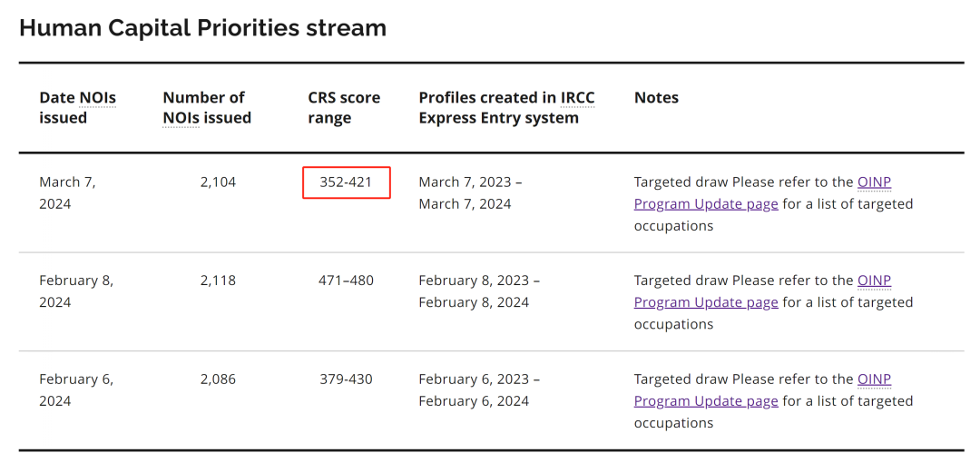Click the February 8, 2024 issue date cell
The width and height of the screenshot is (980, 453).
pos(76,291)
